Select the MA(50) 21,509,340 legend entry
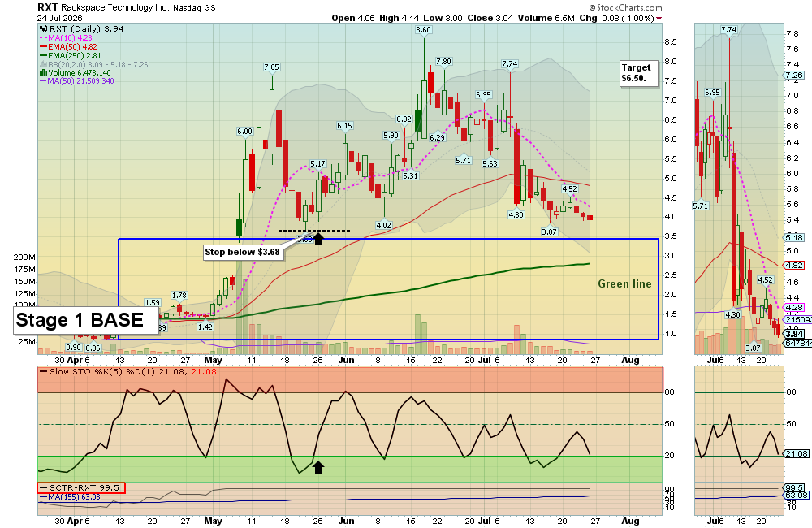 [77, 81]
